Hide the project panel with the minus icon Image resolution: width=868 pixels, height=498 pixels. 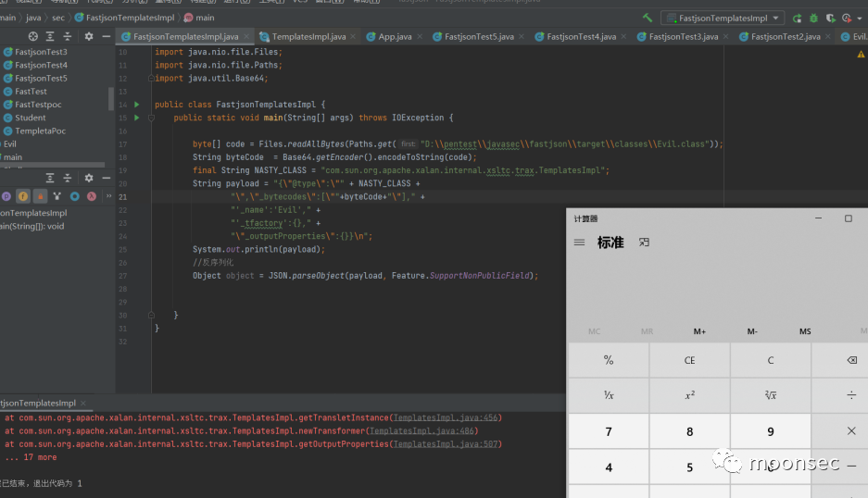point(107,36)
